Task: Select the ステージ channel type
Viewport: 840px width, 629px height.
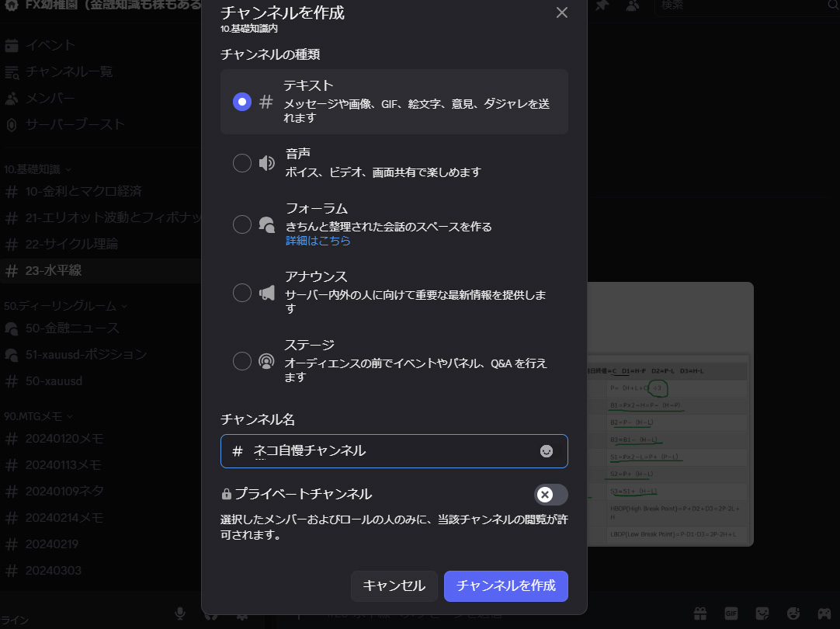Action: tap(242, 361)
